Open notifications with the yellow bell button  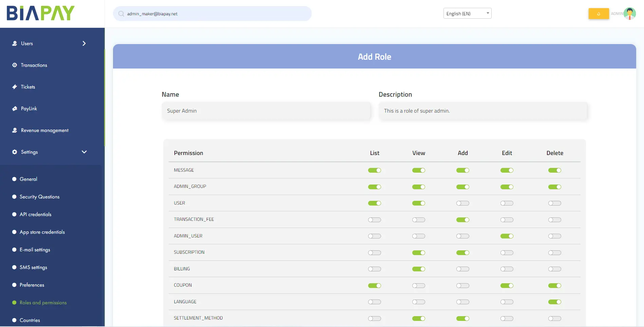pos(599,14)
